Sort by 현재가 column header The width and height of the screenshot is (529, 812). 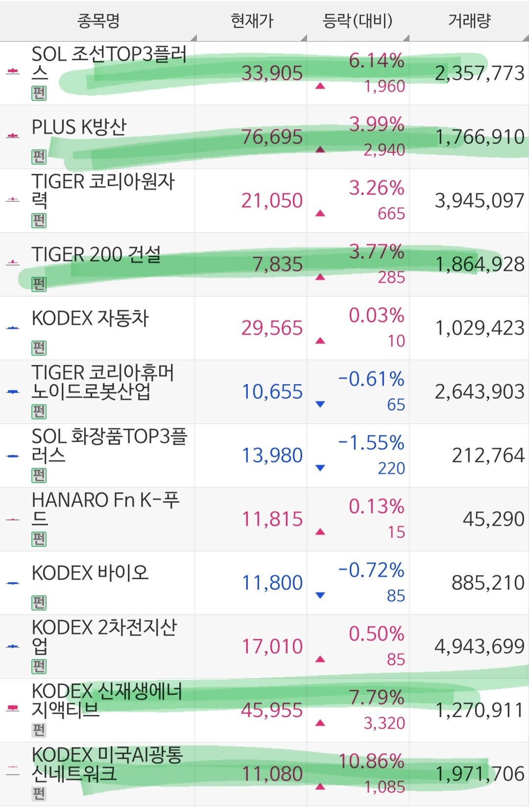251,21
